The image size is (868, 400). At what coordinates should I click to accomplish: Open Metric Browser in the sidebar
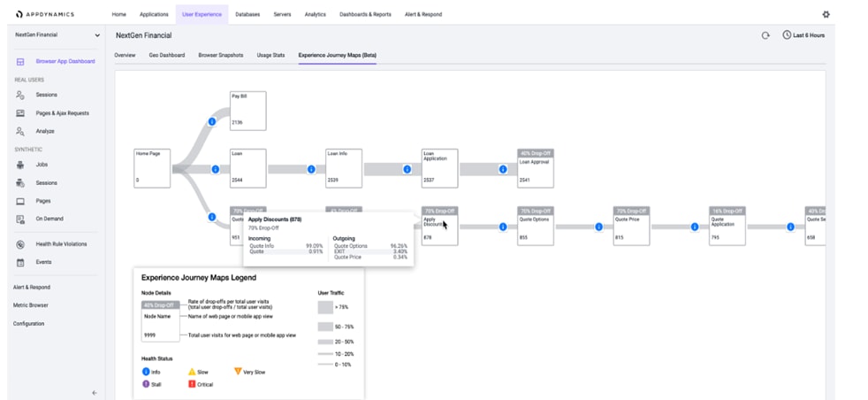pos(30,305)
